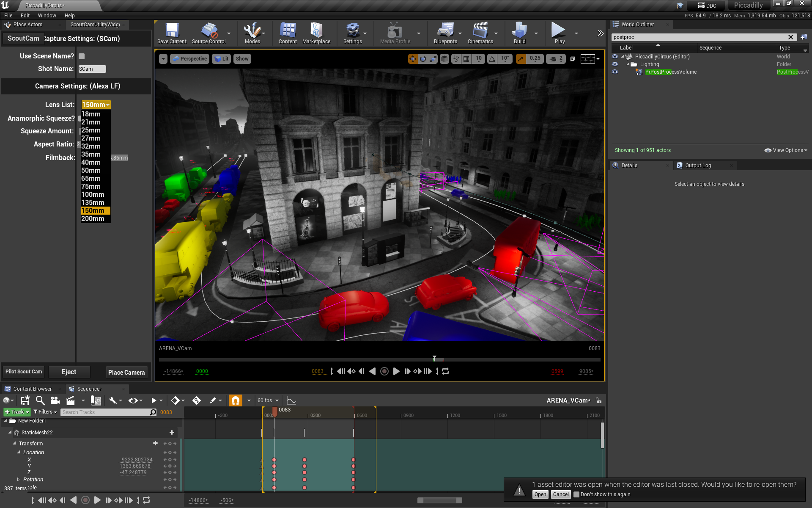The image size is (812, 508).
Task: Click the Build toolbar icon
Action: (x=519, y=33)
